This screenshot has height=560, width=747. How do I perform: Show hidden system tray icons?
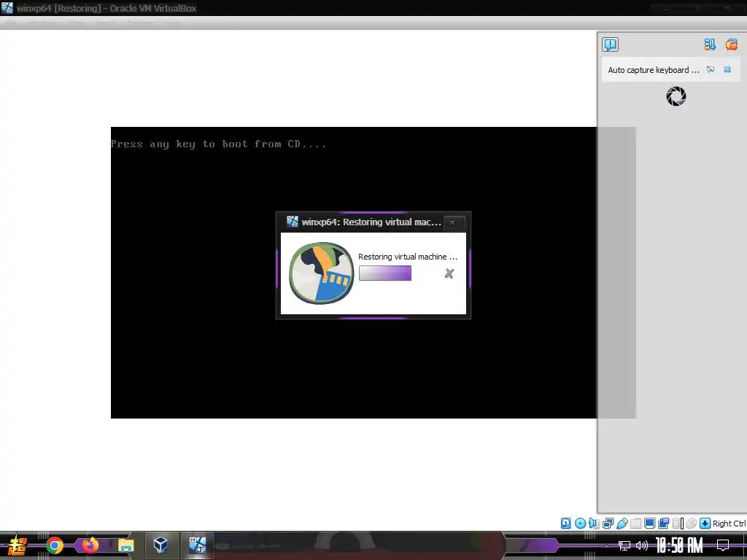click(x=606, y=545)
